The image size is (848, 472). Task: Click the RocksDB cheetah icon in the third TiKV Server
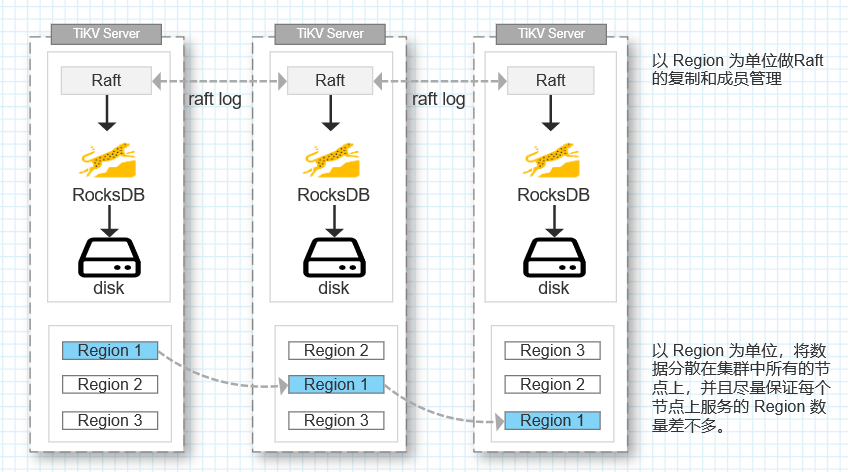(x=551, y=160)
